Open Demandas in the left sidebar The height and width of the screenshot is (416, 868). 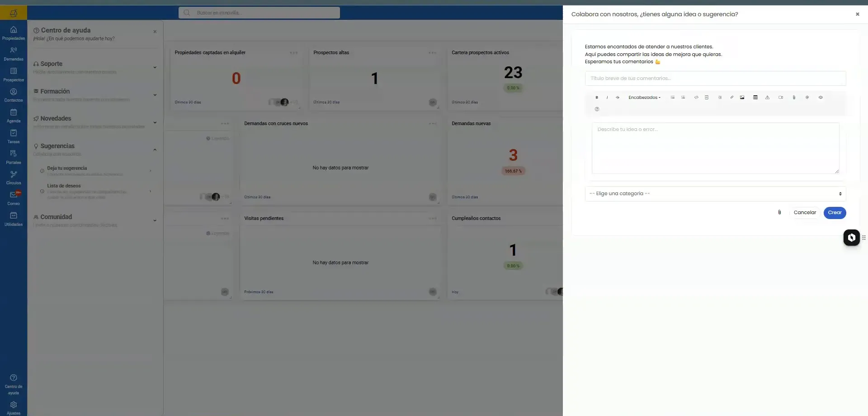tap(14, 54)
